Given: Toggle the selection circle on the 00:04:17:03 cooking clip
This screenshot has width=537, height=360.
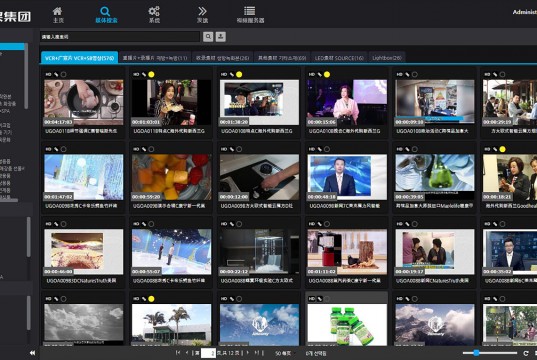Looking at the screenshot, I should [x=63, y=74].
